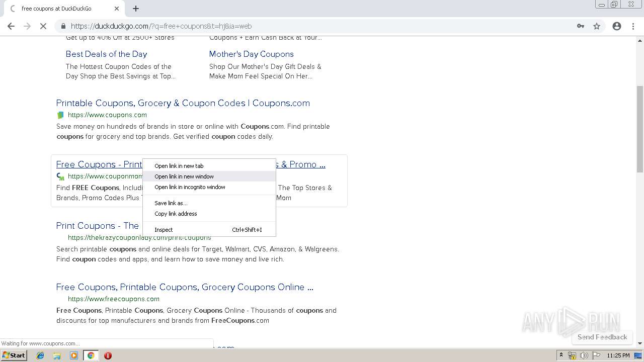
Task: Open Free Coupons, Printable Coupons result
Action: coord(185,287)
